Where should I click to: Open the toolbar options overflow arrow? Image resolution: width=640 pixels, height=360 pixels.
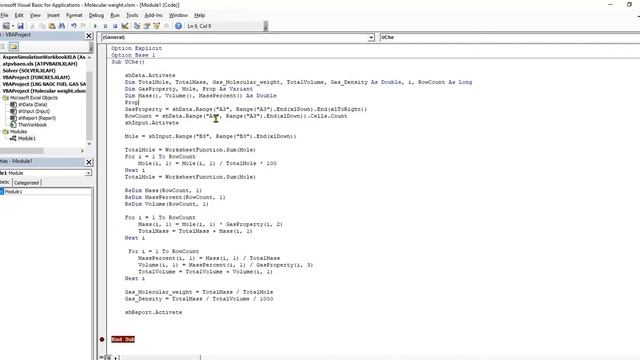(266, 26)
